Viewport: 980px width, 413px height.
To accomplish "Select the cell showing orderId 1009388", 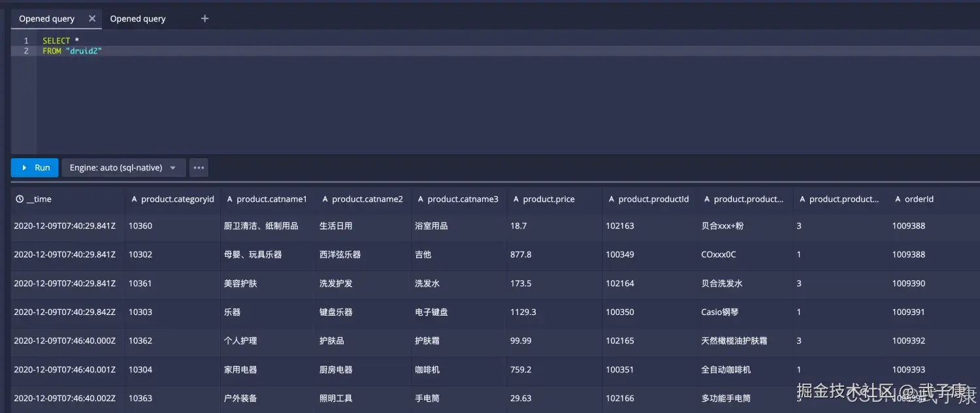I will (x=908, y=225).
